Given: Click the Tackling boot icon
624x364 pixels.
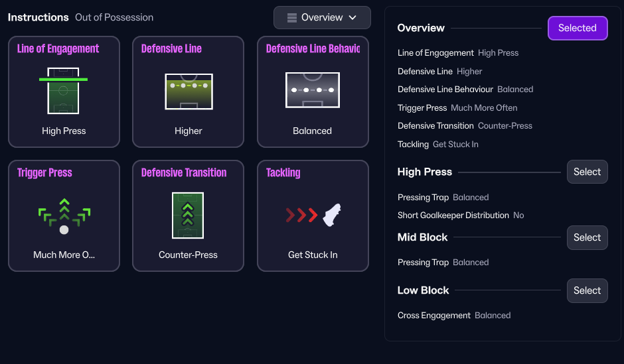Looking at the screenshot, I should point(332,215).
